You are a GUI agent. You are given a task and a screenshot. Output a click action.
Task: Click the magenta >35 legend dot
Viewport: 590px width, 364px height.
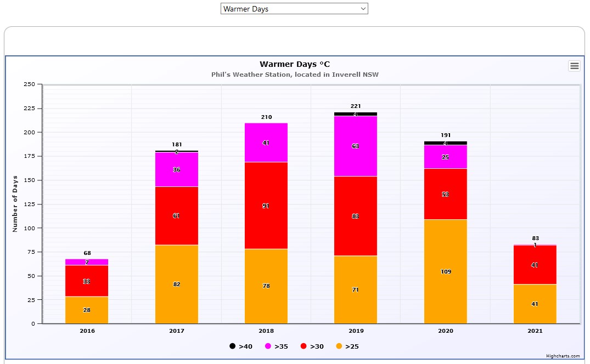268,346
